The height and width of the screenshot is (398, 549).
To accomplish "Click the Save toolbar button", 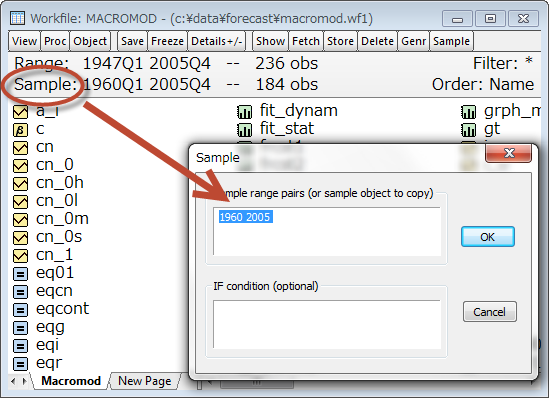I will 132,41.
